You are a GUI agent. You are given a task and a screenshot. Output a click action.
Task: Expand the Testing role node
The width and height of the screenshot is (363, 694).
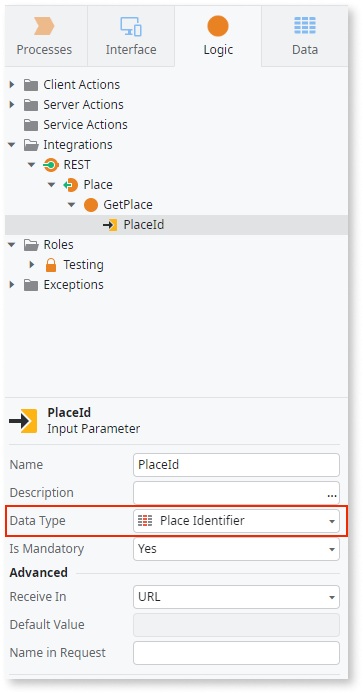[32, 265]
